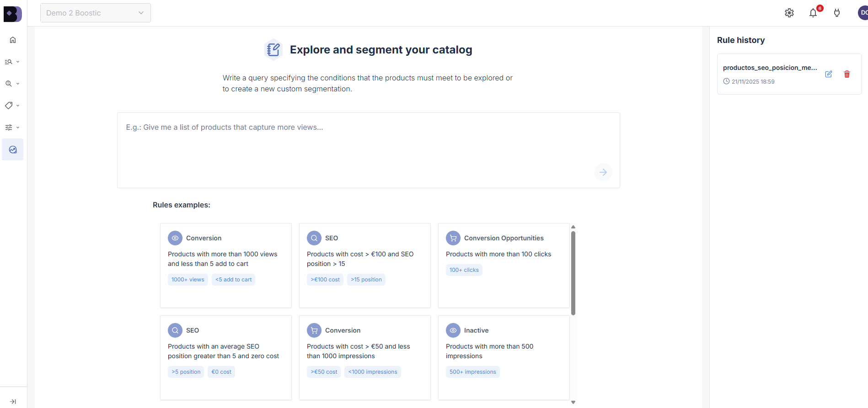Open the Demo 2 Boostic dropdown

[96, 13]
